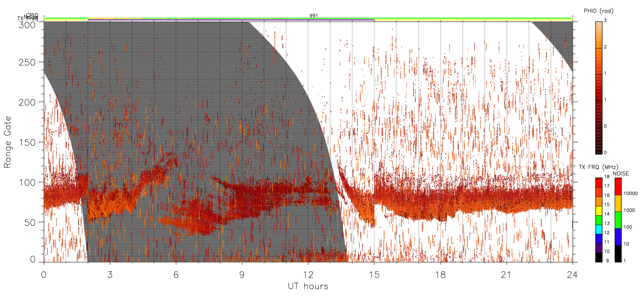The width and height of the screenshot is (644, 297).
Task: Click y-axis tick label '300'
Action: (x=28, y=24)
